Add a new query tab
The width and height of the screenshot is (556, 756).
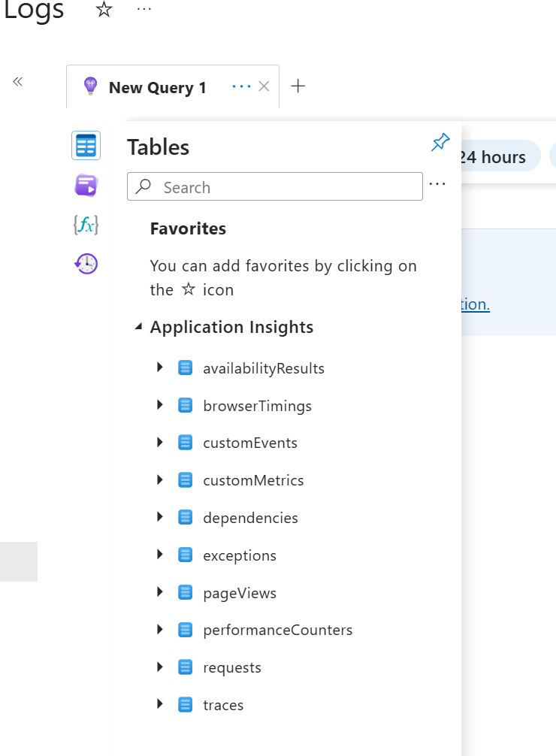[298, 86]
